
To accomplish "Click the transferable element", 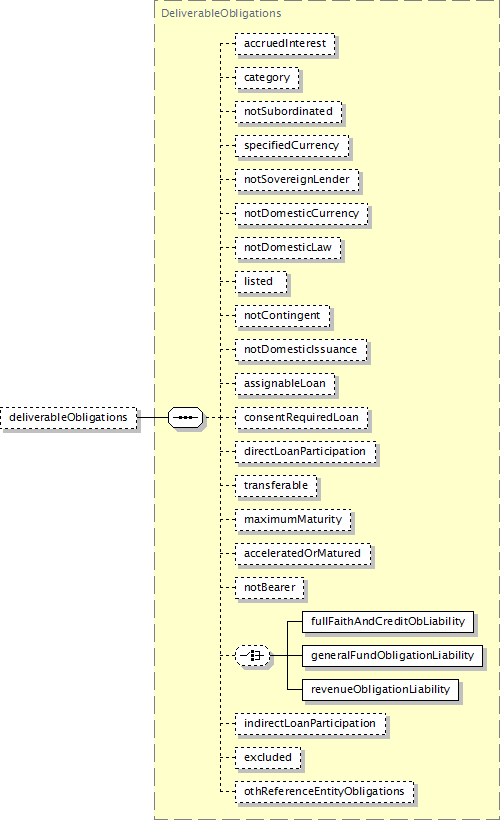I will click(276, 485).
